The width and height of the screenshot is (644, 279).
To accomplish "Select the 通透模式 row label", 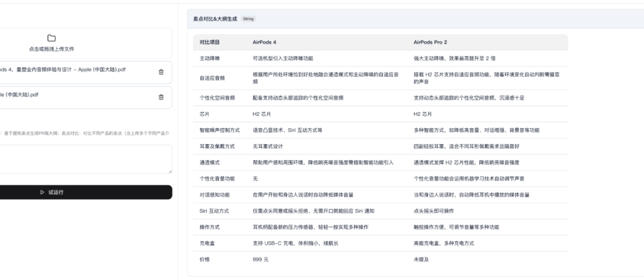I will 210,162.
